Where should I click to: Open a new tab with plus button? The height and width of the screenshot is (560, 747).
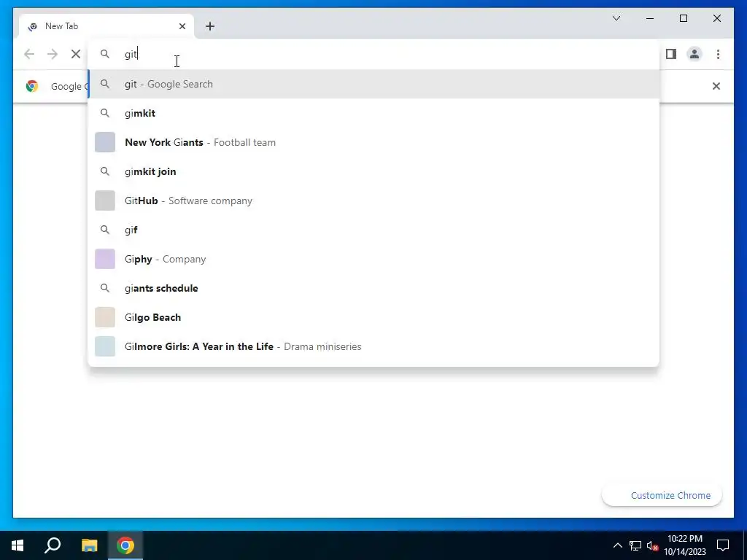coord(210,26)
